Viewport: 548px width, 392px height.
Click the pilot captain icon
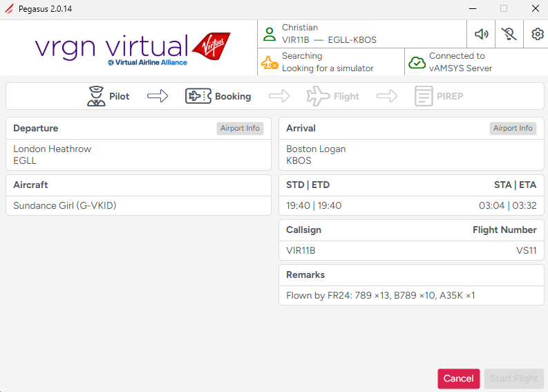coord(96,96)
